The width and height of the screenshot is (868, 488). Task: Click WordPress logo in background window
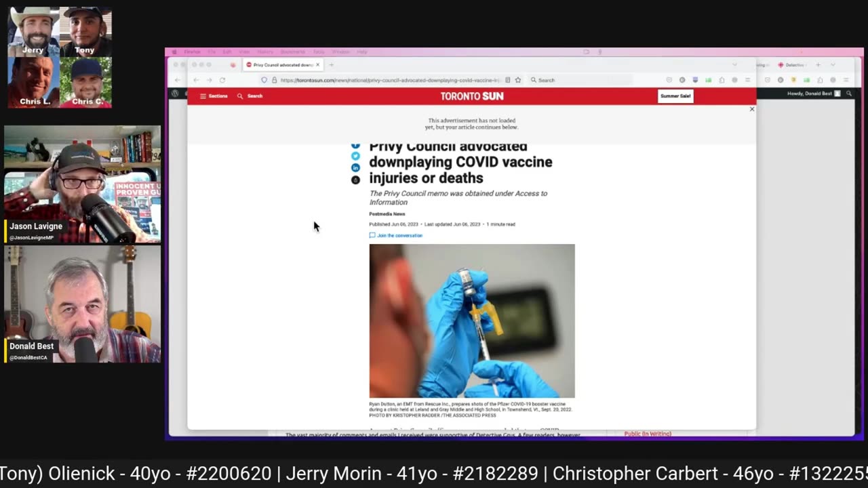[x=175, y=94]
